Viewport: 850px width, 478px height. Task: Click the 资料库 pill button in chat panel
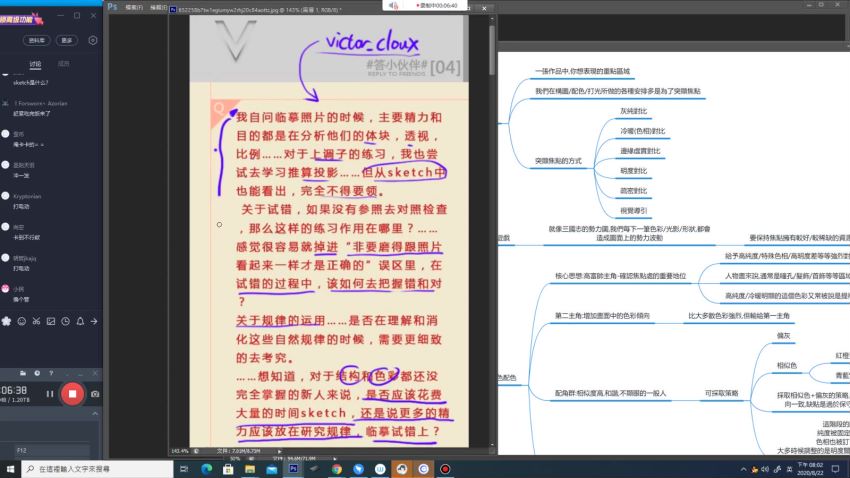(37, 41)
